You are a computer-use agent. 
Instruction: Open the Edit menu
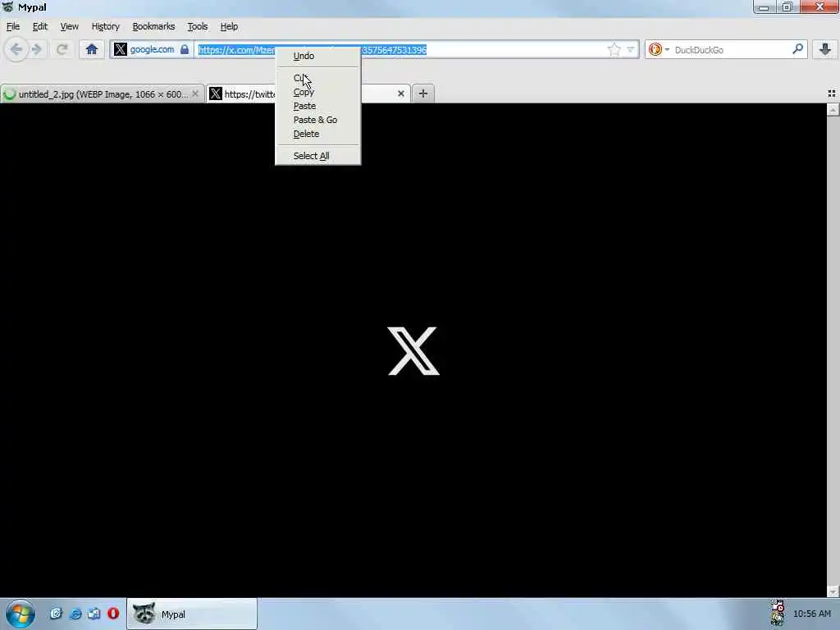(39, 26)
